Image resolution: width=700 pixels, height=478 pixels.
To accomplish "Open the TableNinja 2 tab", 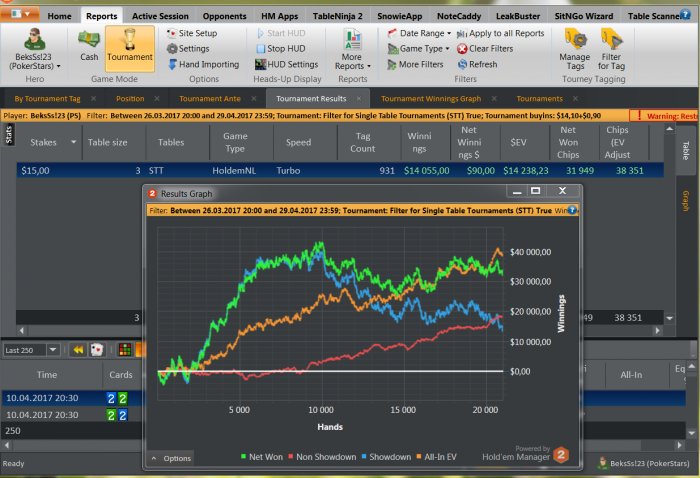I will pyautogui.click(x=338, y=16).
